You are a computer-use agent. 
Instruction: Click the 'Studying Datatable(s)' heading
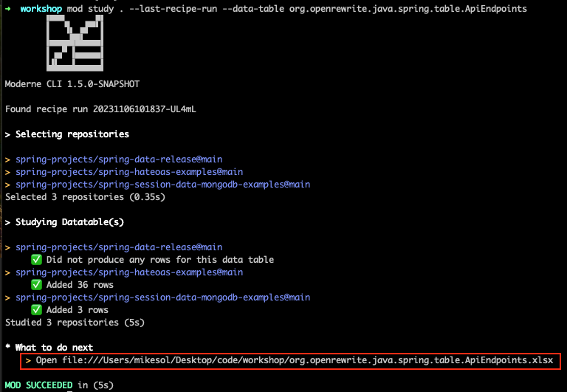(69, 222)
